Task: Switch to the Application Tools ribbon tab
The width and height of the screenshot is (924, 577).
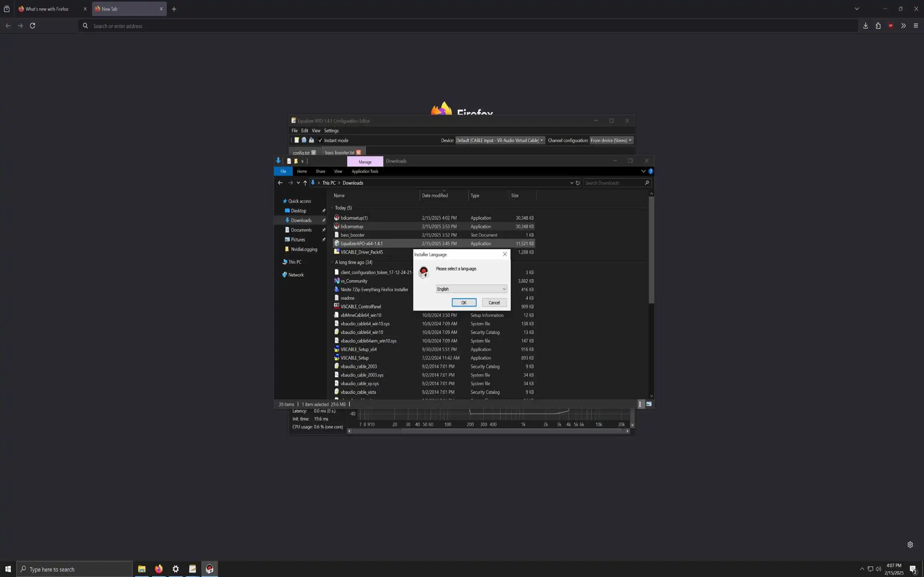Action: (x=365, y=171)
